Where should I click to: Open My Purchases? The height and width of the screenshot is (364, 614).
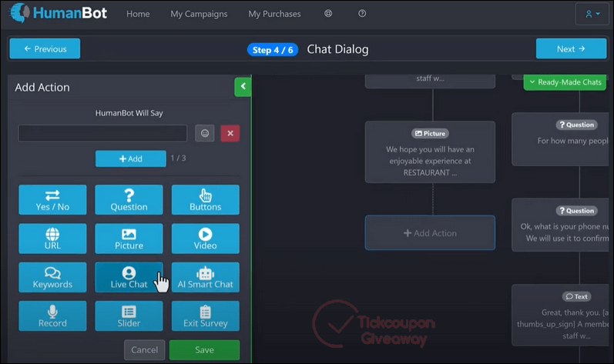tap(274, 14)
